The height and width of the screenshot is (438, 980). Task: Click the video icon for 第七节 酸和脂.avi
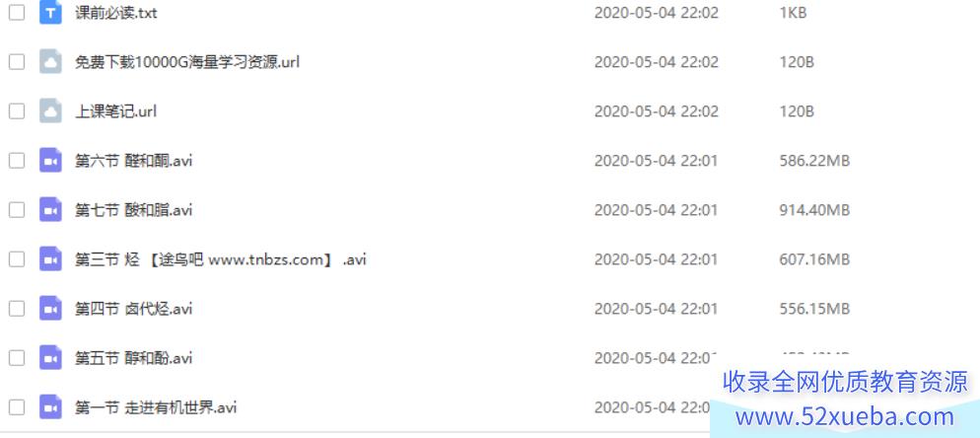click(50, 209)
